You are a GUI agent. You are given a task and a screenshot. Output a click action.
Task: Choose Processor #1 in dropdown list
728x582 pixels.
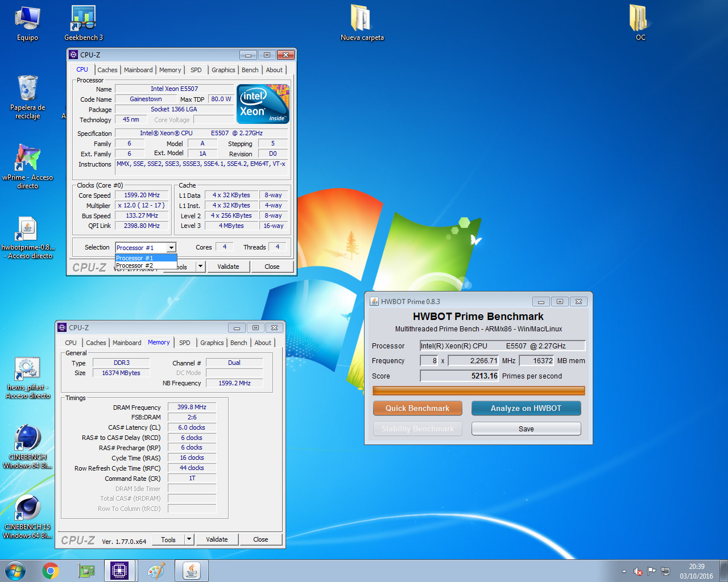[x=146, y=258]
